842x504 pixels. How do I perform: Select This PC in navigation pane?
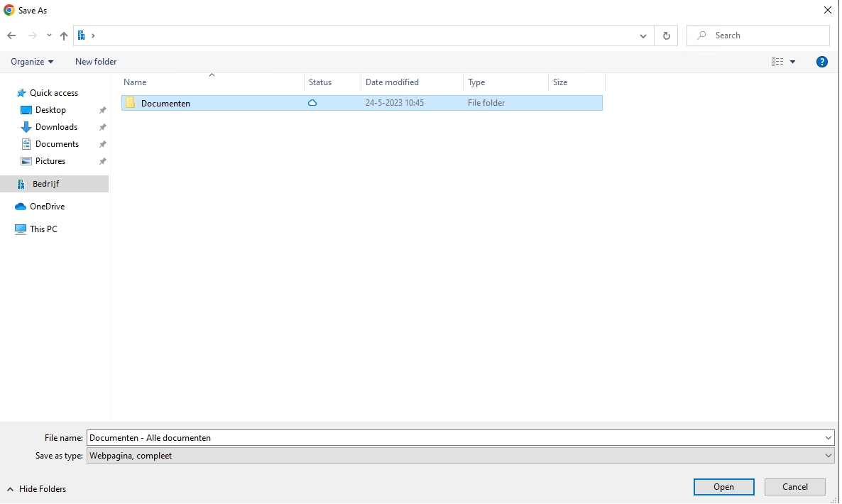43,229
